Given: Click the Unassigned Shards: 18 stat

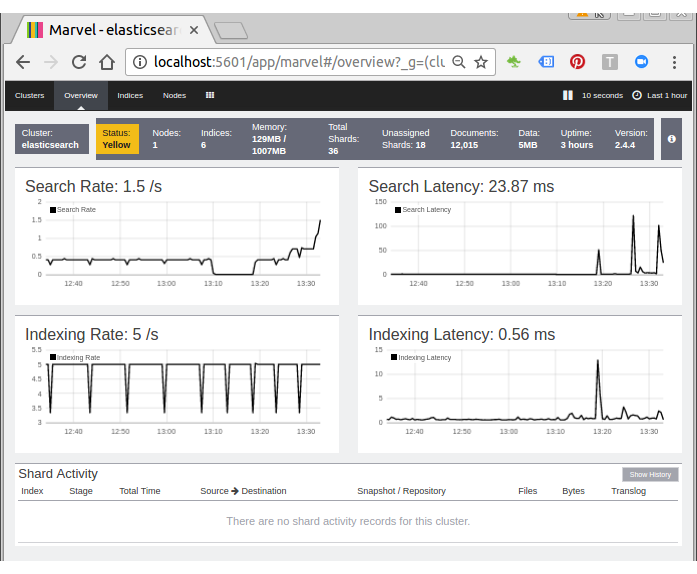Looking at the screenshot, I should click(405, 139).
